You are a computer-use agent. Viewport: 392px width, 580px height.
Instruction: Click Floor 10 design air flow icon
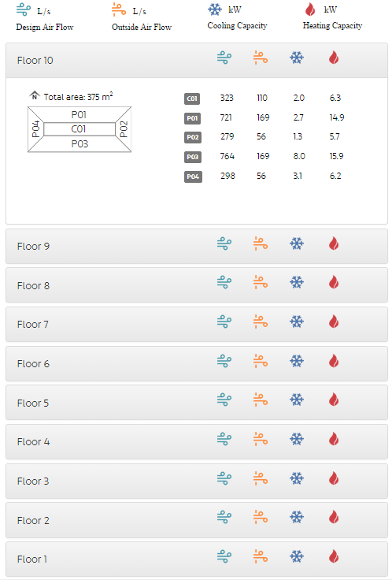pos(224,58)
